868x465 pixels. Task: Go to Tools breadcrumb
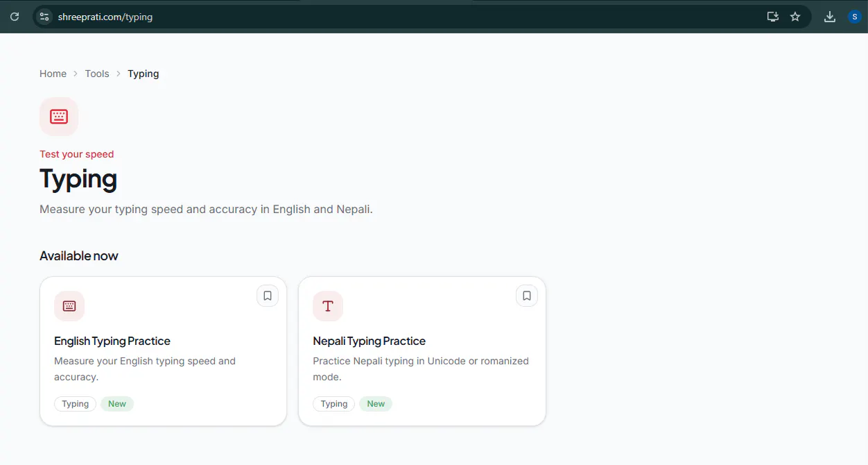[x=97, y=74]
